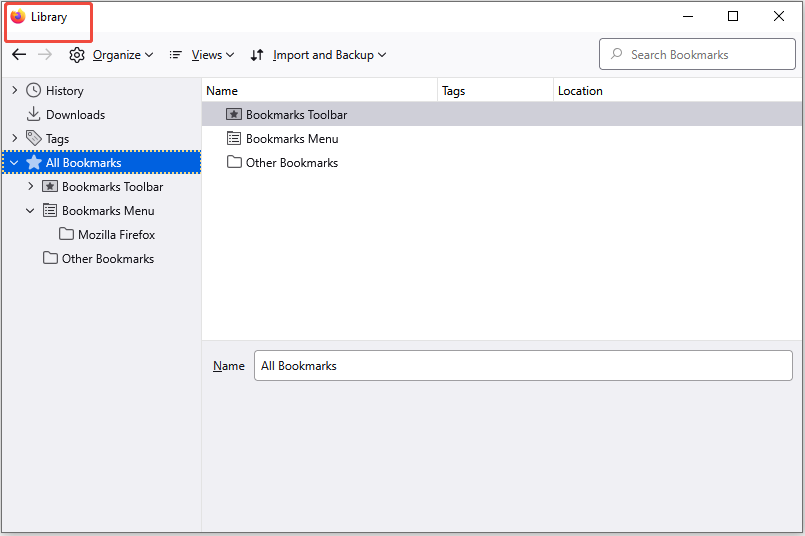The image size is (805, 536).
Task: Click the forward arrow button
Action: 45,54
